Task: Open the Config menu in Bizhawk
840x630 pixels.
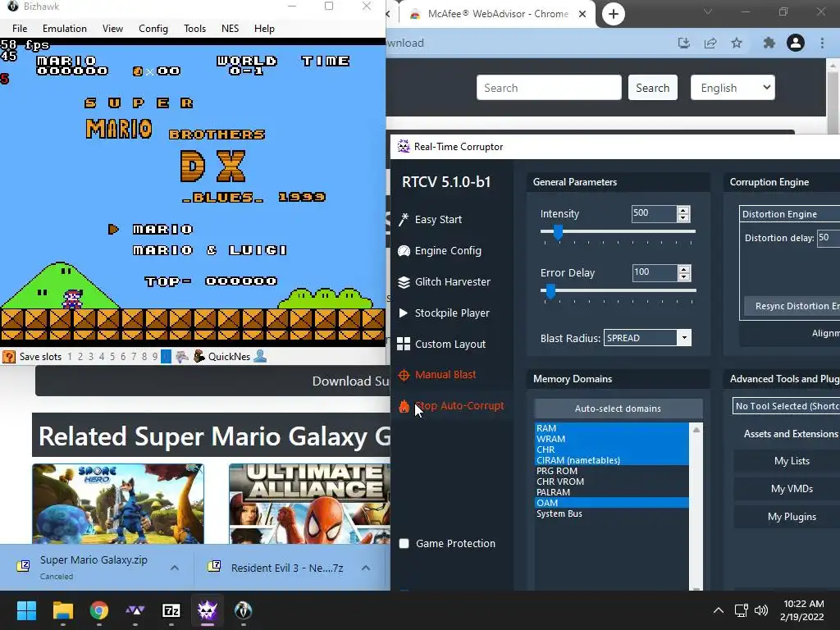Action: tap(153, 29)
